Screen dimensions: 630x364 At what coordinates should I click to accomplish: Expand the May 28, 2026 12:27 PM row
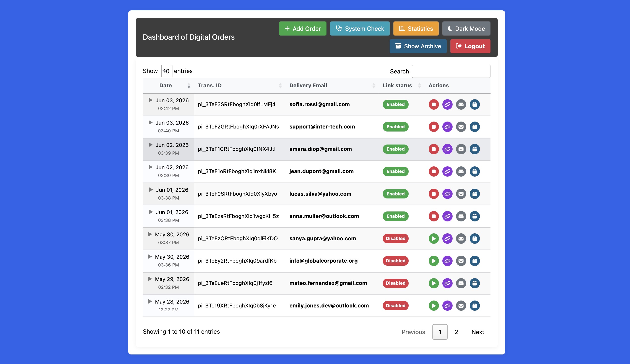click(150, 301)
